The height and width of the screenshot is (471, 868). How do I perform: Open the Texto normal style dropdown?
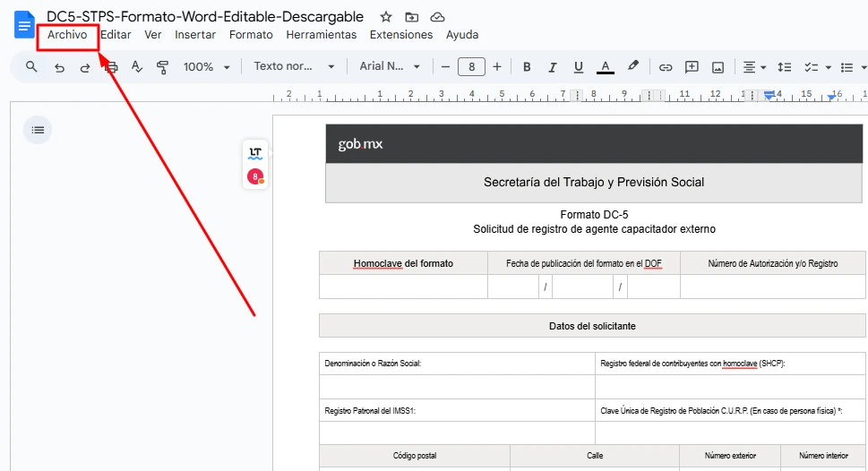pos(294,67)
